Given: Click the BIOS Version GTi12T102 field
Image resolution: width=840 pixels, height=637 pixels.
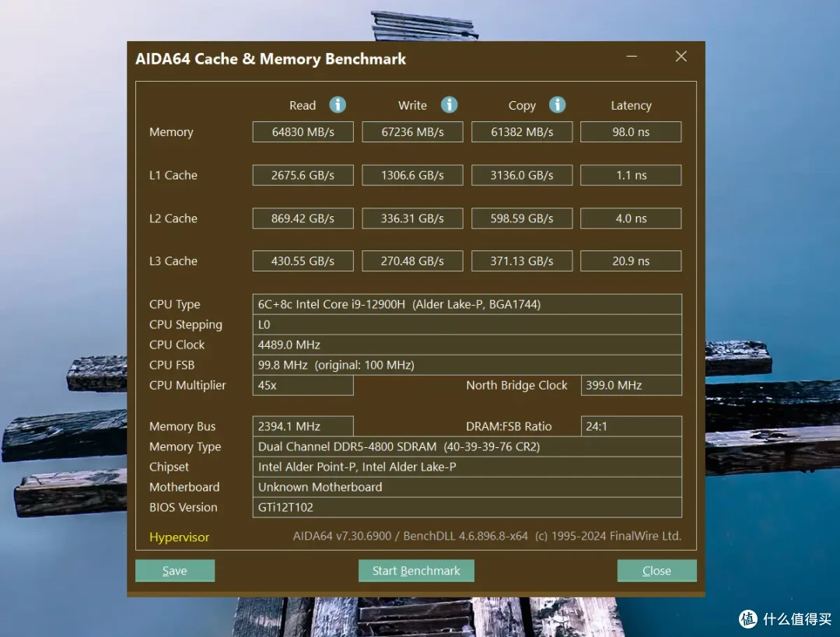Looking at the screenshot, I should pos(467,507).
